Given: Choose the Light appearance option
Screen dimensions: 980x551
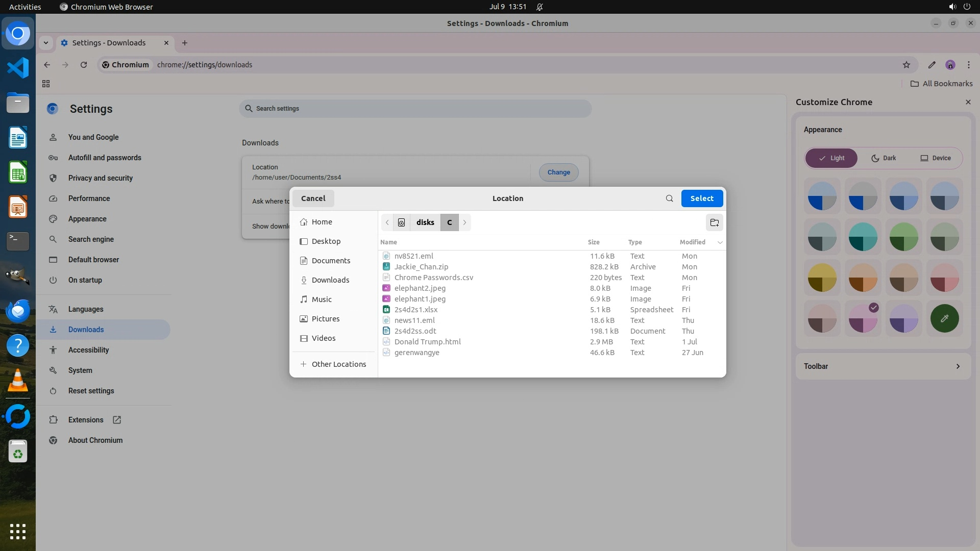Looking at the screenshot, I should pos(831,158).
